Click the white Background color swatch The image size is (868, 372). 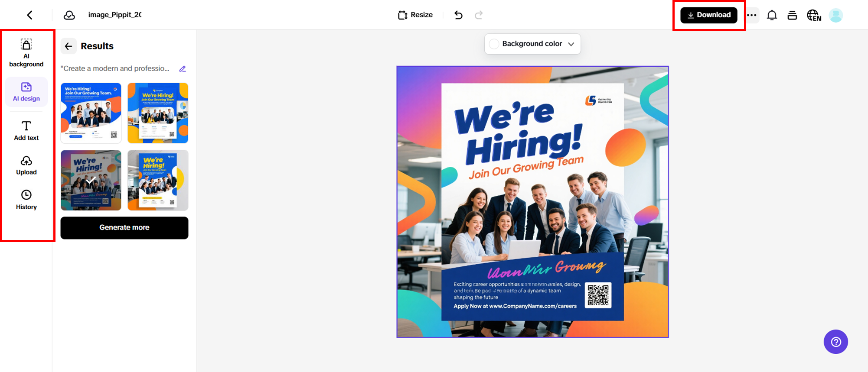[494, 44]
